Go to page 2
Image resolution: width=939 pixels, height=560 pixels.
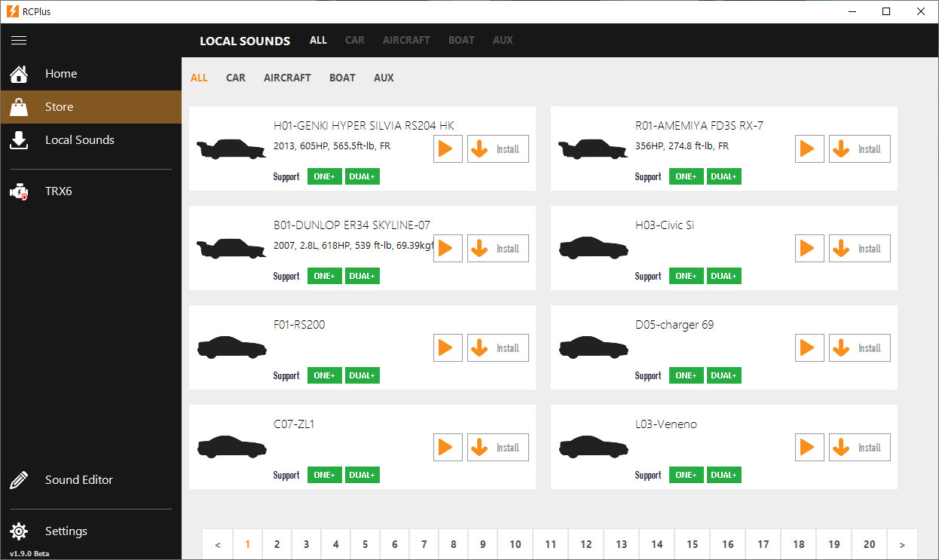coord(277,544)
